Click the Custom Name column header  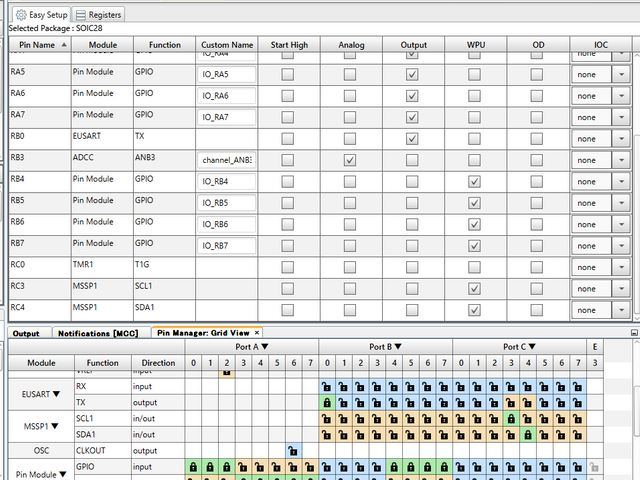[227, 45]
